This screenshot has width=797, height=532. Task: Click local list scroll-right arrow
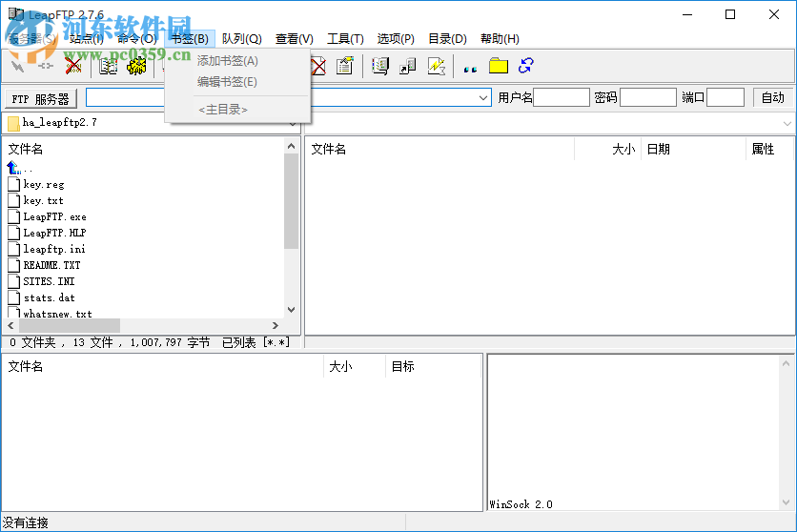[275, 325]
